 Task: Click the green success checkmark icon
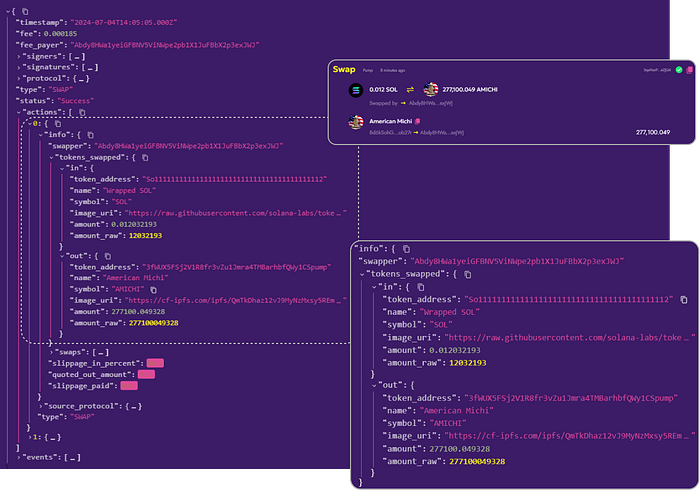[678, 70]
